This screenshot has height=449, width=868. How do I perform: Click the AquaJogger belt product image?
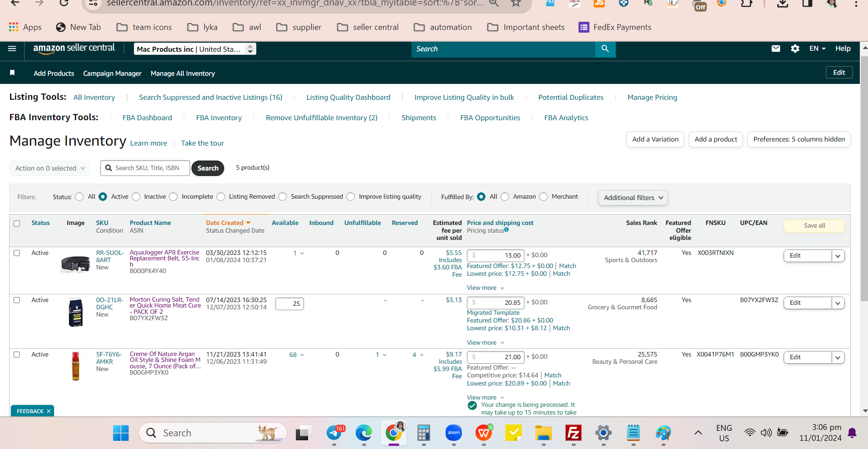coord(75,264)
